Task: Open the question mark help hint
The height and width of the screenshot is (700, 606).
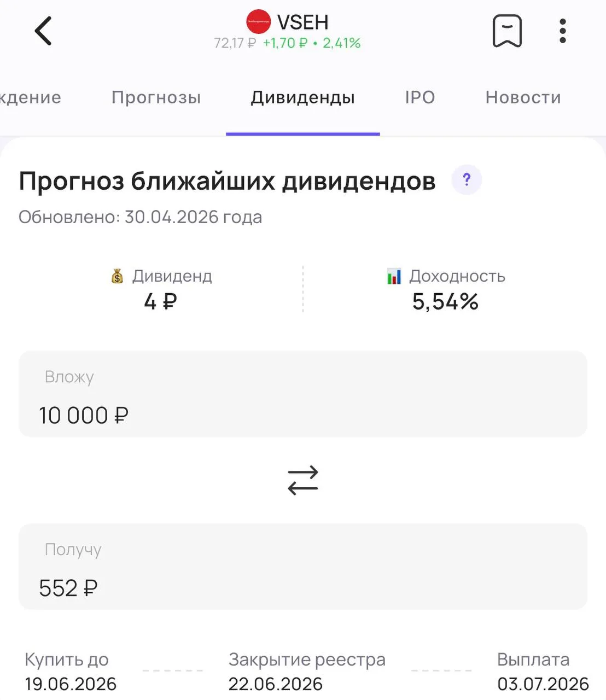Action: point(467,179)
